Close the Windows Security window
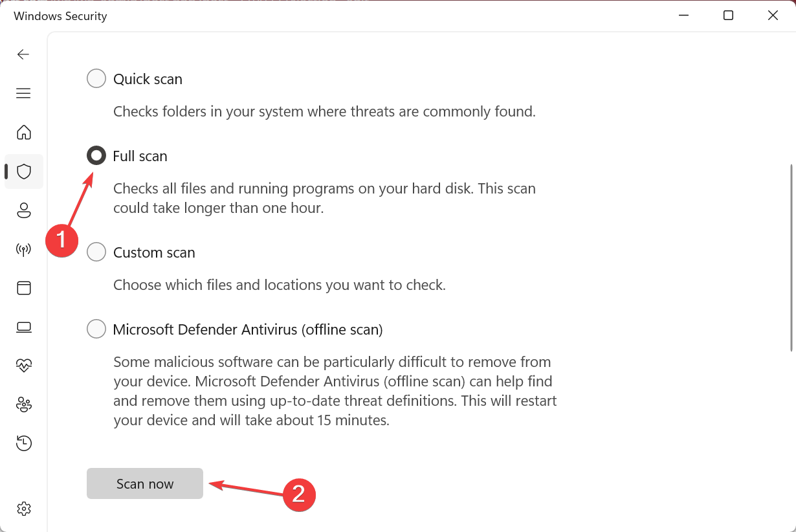The width and height of the screenshot is (796, 532). 773,16
